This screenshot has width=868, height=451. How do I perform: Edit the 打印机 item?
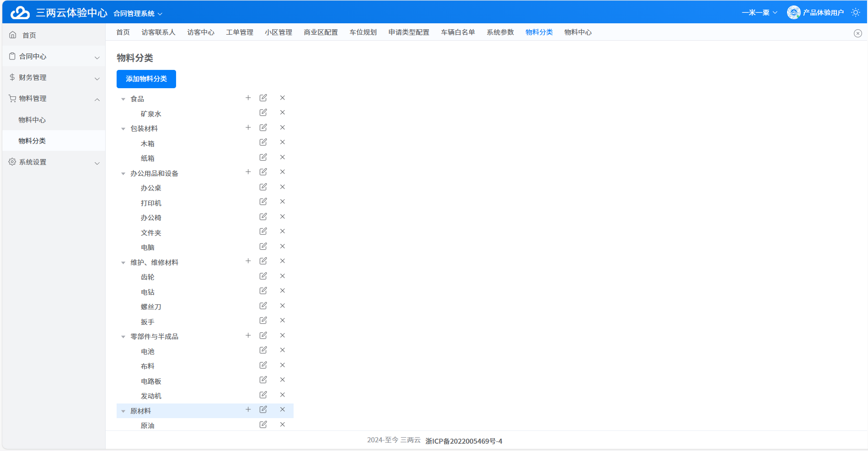point(263,202)
